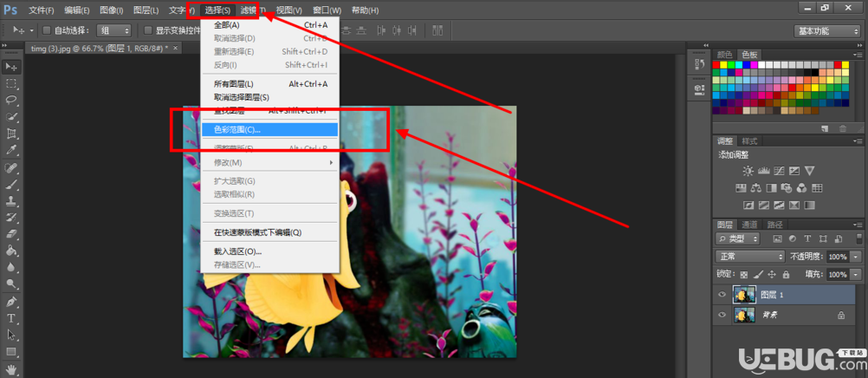Image resolution: width=868 pixels, height=378 pixels.
Task: Select the Blur tool
Action: coord(11,267)
